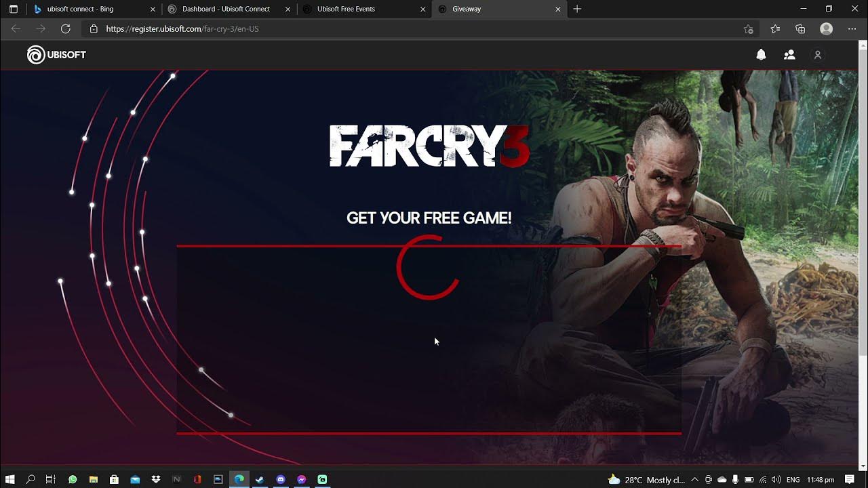
Task: Open Meet Now tray icon
Action: tap(708, 479)
